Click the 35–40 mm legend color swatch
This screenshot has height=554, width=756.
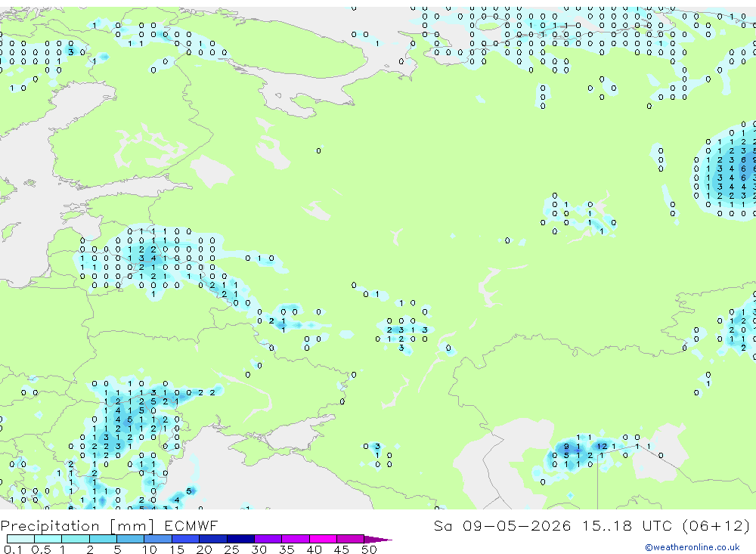(296, 539)
